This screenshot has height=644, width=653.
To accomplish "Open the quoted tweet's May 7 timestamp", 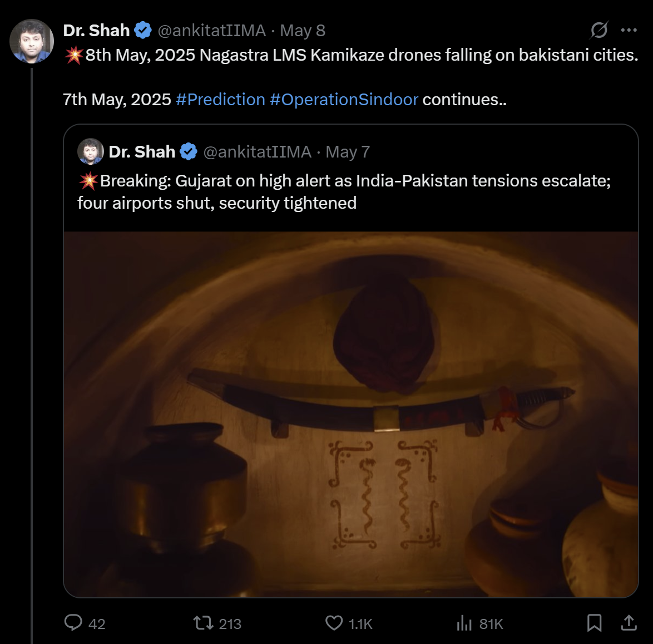I will (348, 152).
